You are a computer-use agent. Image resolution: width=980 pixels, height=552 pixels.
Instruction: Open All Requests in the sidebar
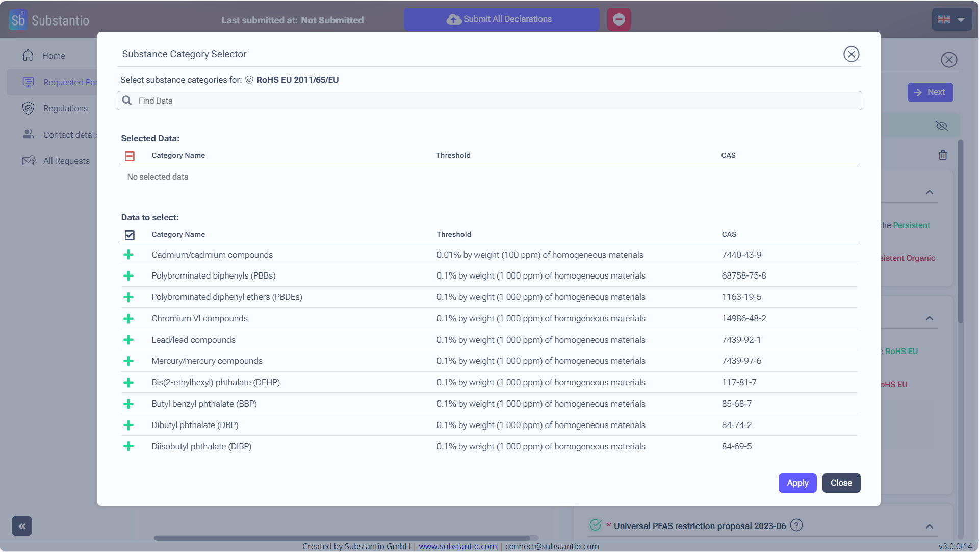66,161
